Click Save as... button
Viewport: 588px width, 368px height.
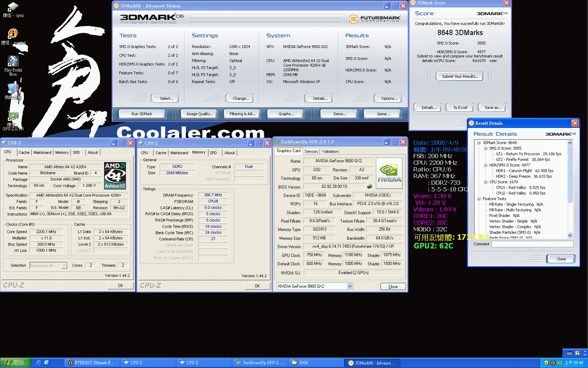[493, 108]
